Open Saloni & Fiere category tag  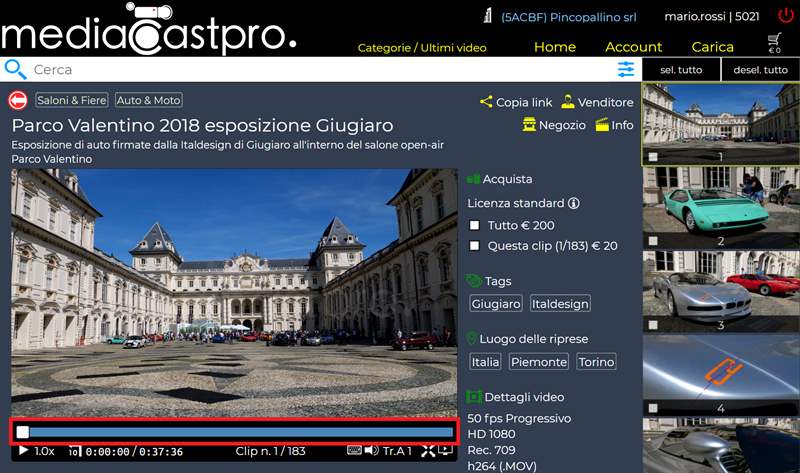click(x=72, y=100)
